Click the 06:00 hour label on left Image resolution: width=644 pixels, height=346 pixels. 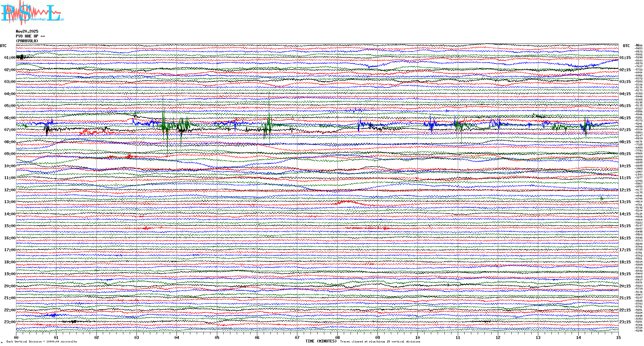(x=10, y=118)
